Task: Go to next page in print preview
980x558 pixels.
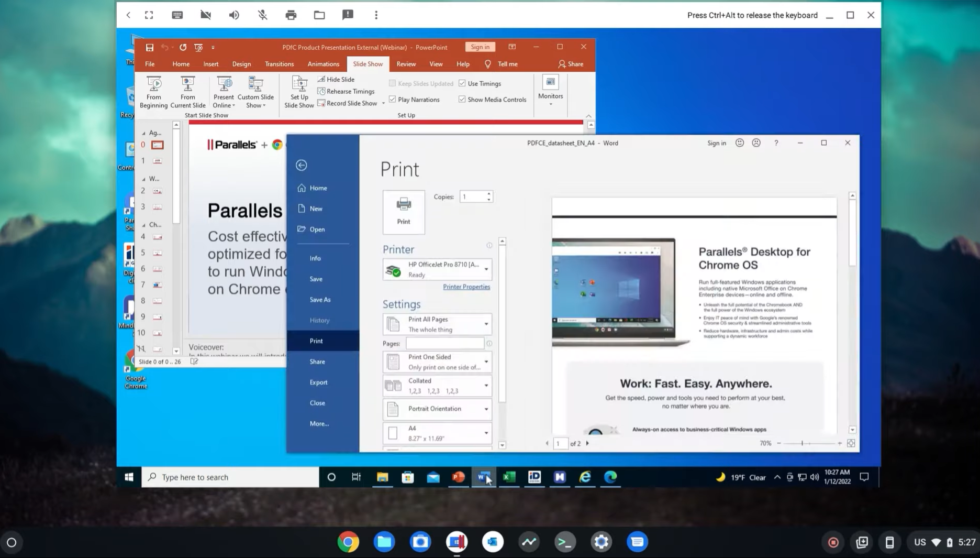Action: tap(587, 443)
